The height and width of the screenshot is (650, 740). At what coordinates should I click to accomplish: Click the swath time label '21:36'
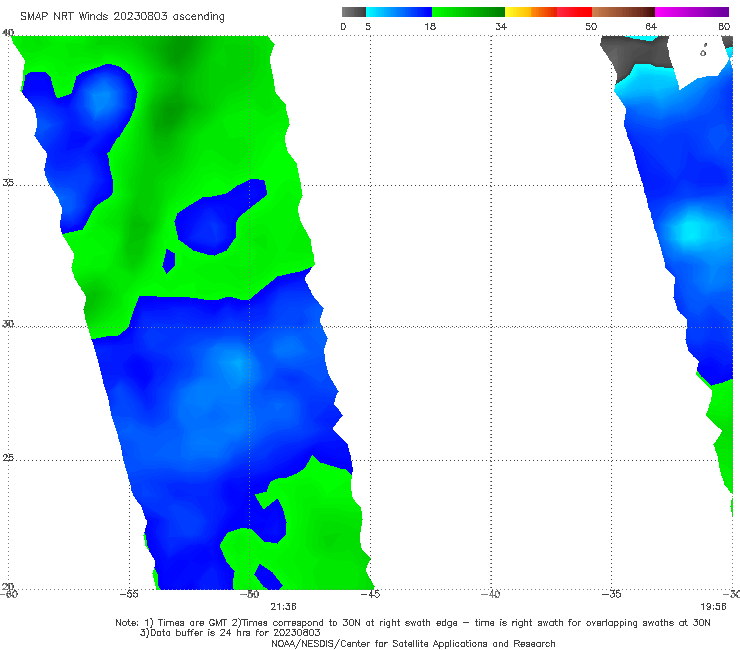pyautogui.click(x=283, y=606)
